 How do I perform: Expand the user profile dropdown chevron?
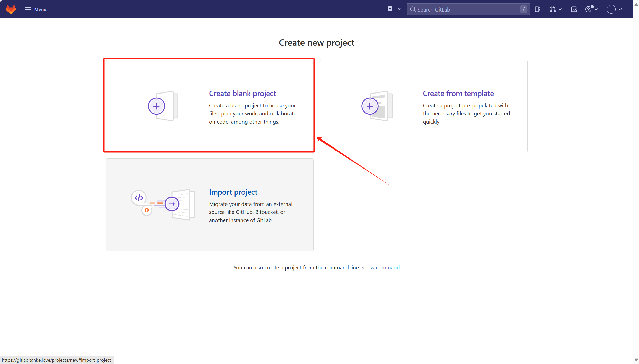620,10
